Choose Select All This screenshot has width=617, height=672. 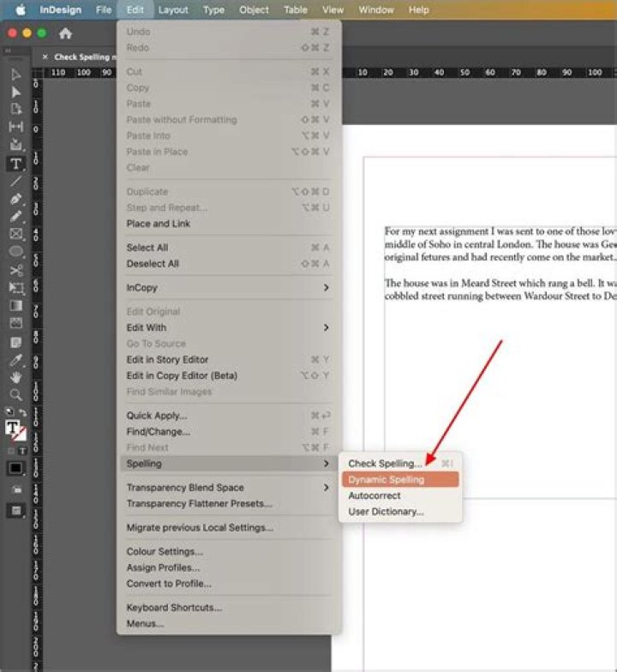point(229,247)
